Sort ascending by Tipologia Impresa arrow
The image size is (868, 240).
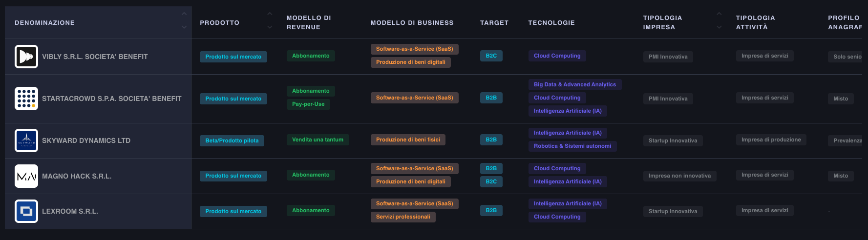point(719,14)
